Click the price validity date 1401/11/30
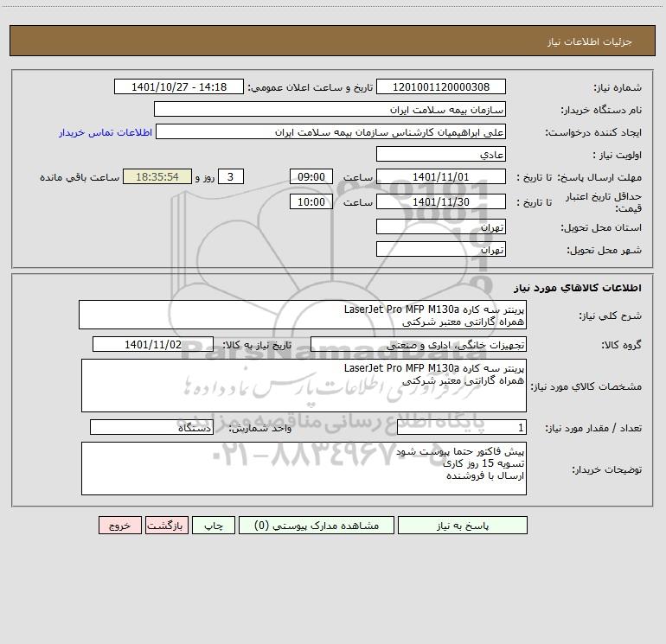Viewport: 666px width, 644px height. pos(441,201)
